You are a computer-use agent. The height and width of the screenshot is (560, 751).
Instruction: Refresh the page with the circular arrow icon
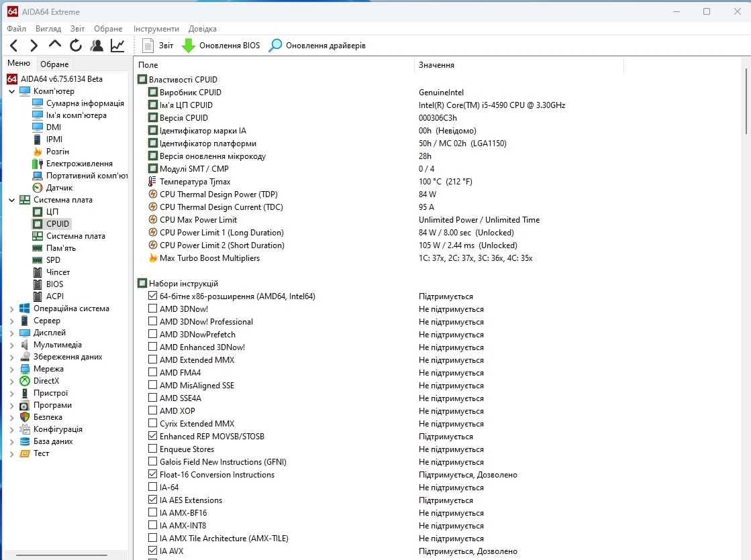76,46
